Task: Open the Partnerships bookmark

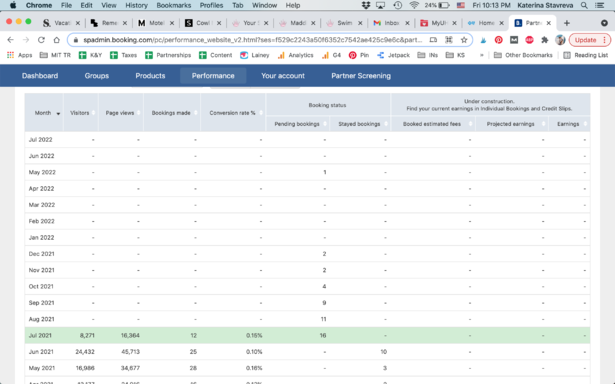Action: click(x=168, y=55)
